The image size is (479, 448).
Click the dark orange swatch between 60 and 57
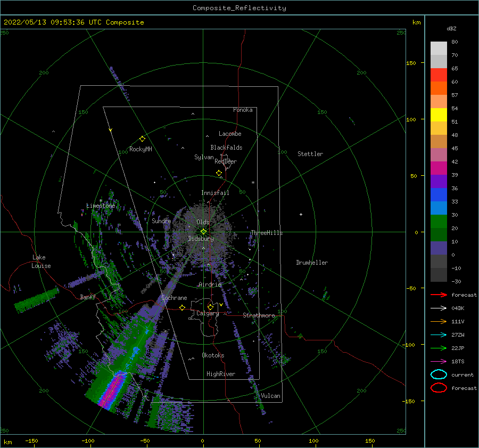[439, 88]
